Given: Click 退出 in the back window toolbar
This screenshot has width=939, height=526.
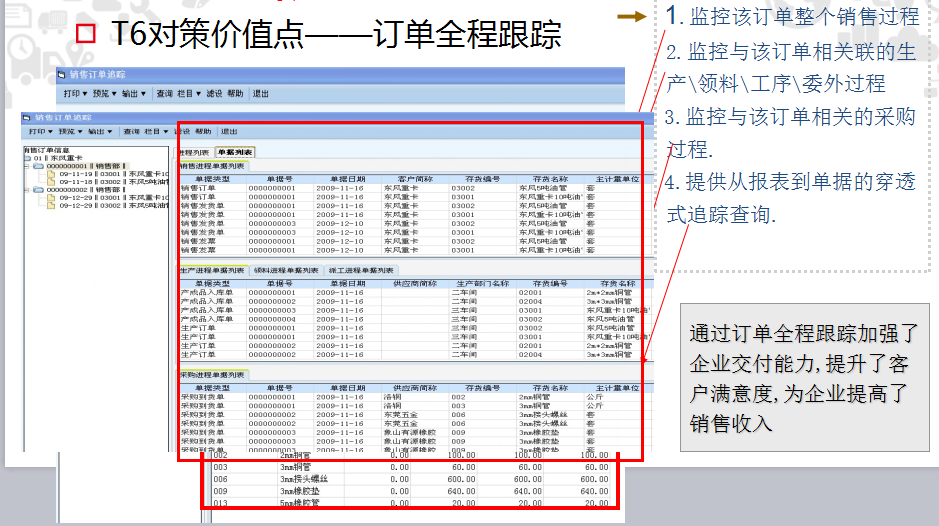Looking at the screenshot, I should (261, 94).
